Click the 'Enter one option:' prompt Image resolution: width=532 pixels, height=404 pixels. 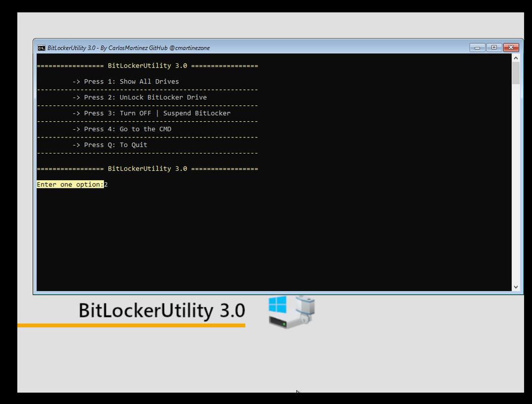(70, 184)
